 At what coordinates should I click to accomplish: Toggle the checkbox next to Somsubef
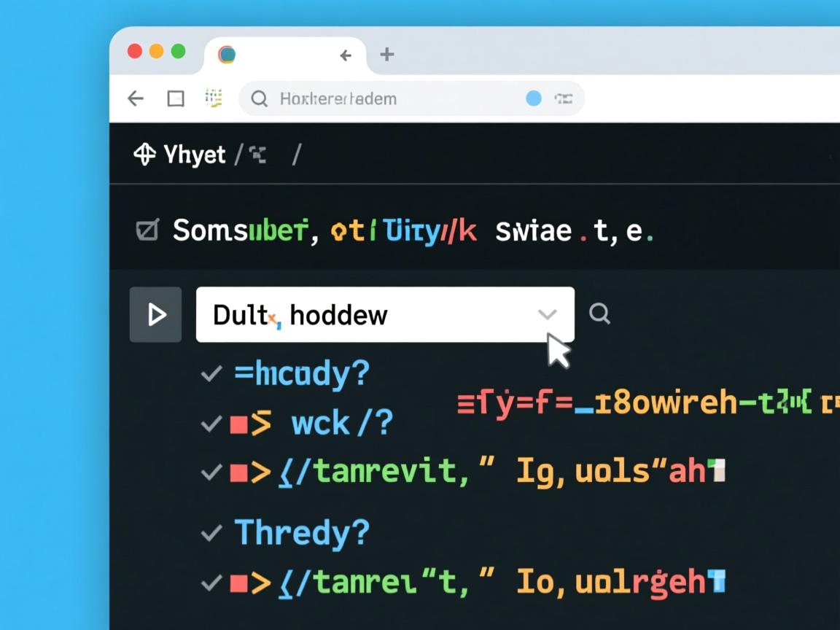pos(147,230)
